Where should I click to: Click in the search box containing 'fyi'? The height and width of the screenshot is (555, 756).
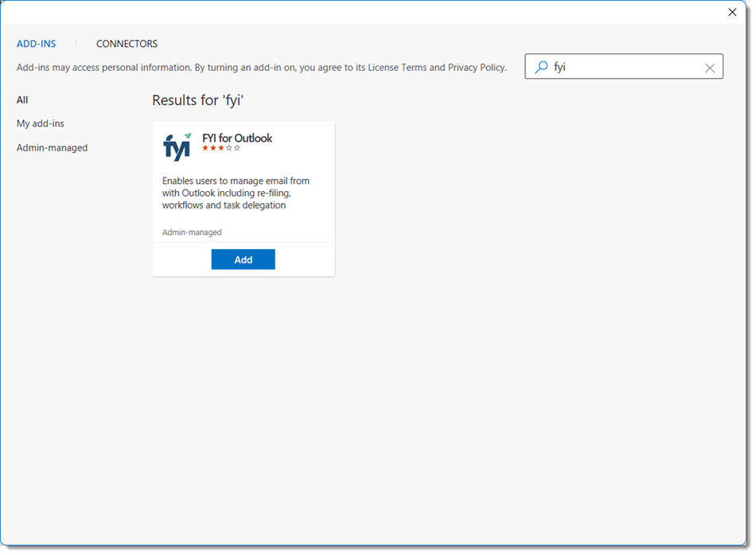(x=623, y=67)
